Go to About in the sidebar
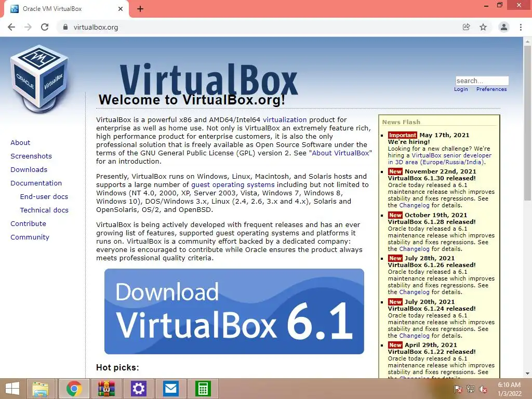The width and height of the screenshot is (532, 399). point(20,142)
